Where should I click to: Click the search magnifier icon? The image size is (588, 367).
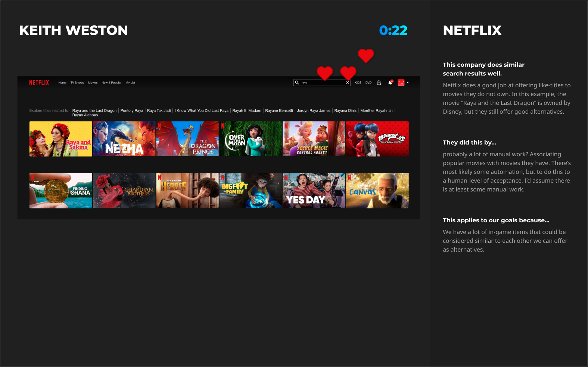point(297,83)
